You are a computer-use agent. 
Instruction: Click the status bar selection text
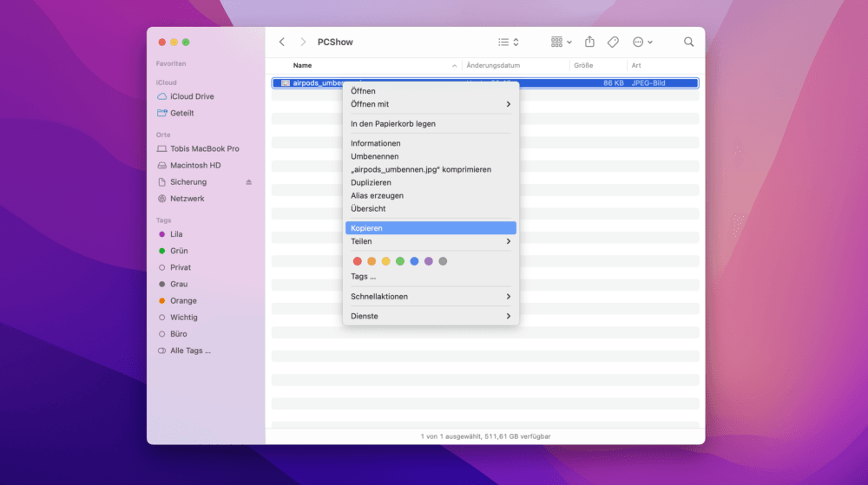pos(485,436)
